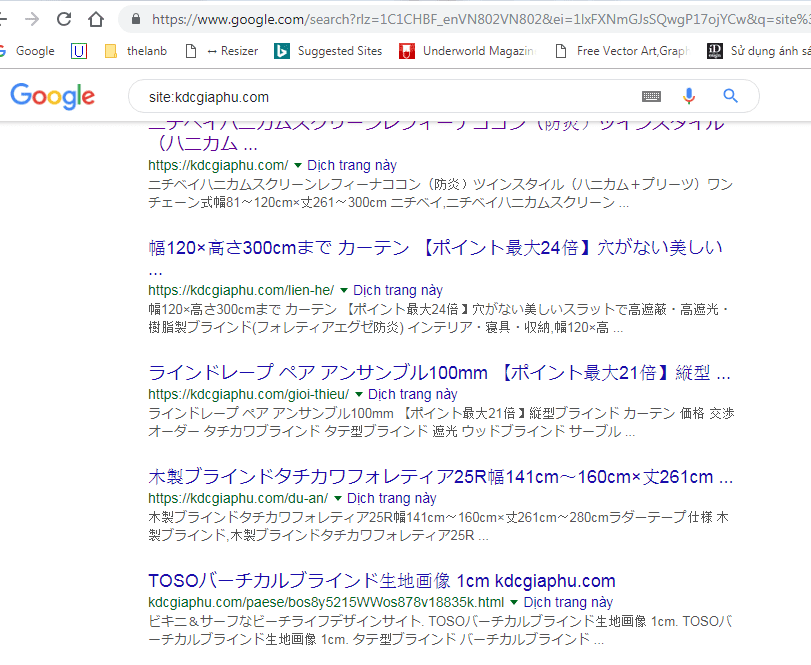Start voice search with microphone
811x665 pixels.
688,96
